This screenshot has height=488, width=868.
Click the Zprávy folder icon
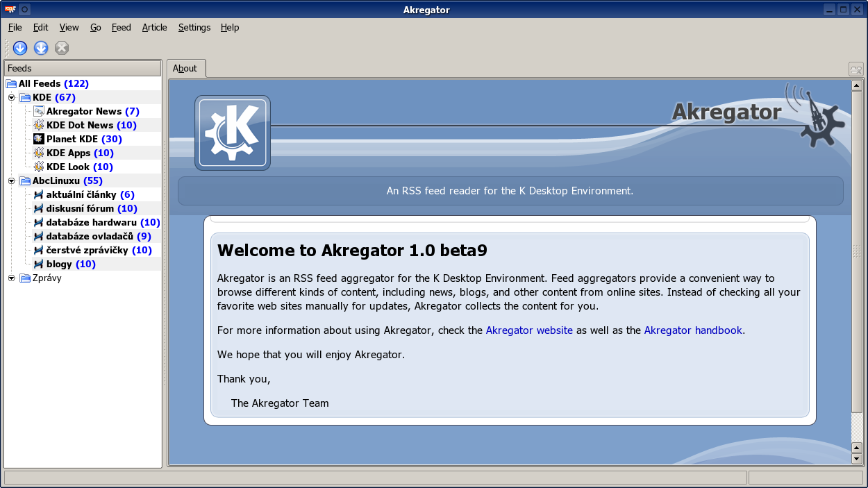[x=25, y=278]
